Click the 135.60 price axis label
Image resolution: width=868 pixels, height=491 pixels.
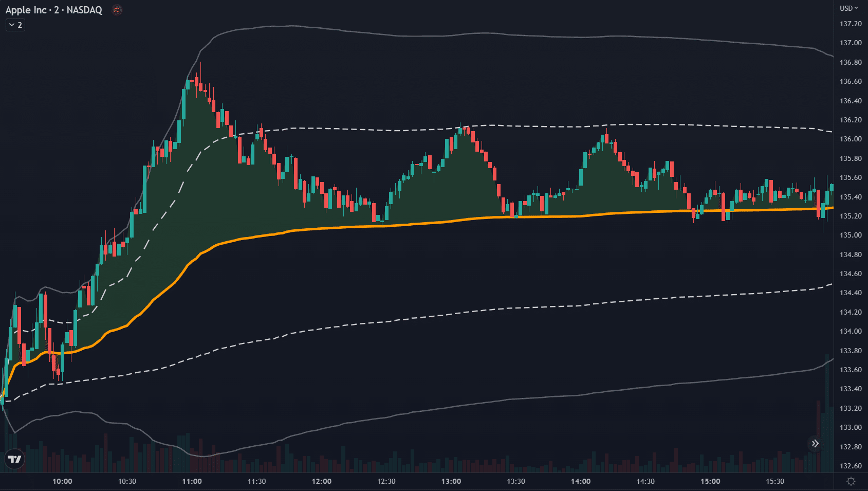point(851,177)
